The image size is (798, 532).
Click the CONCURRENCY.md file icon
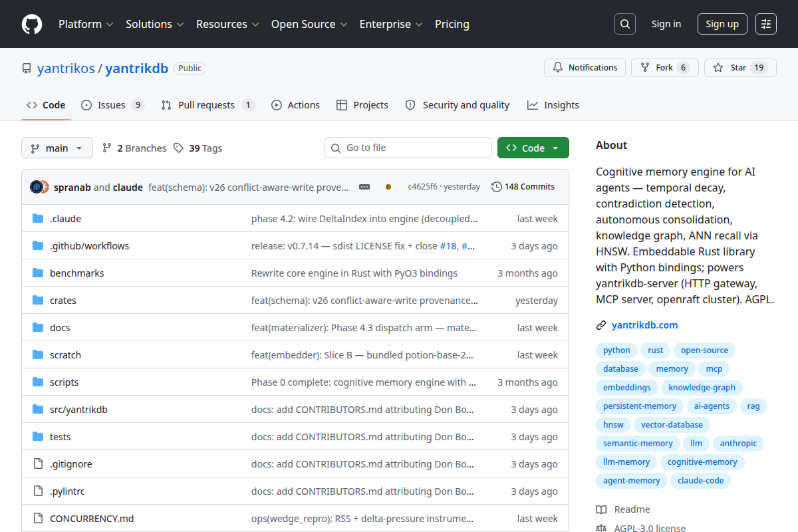point(38,519)
